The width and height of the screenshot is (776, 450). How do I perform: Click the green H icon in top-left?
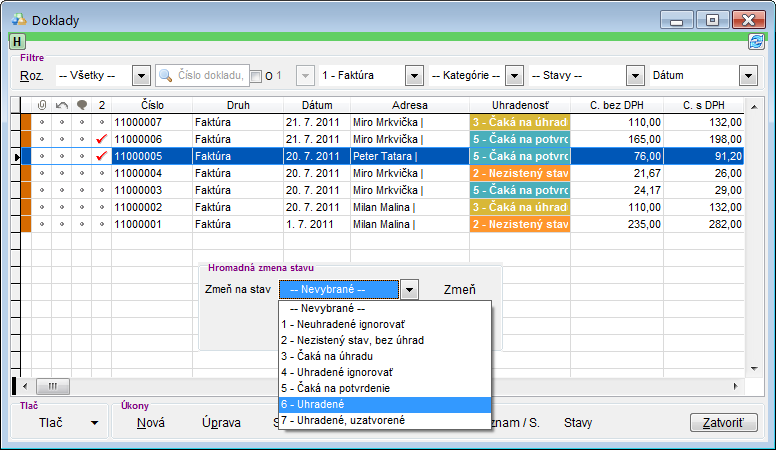tap(18, 41)
